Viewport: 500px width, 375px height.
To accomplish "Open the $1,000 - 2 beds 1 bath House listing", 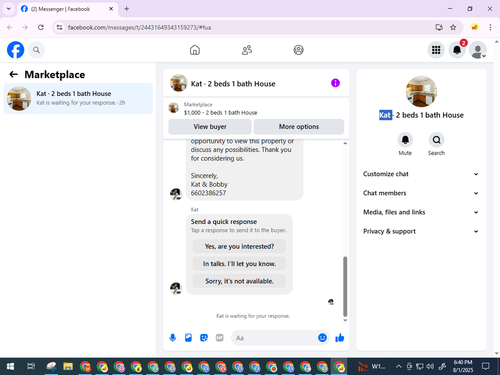I will point(220,113).
